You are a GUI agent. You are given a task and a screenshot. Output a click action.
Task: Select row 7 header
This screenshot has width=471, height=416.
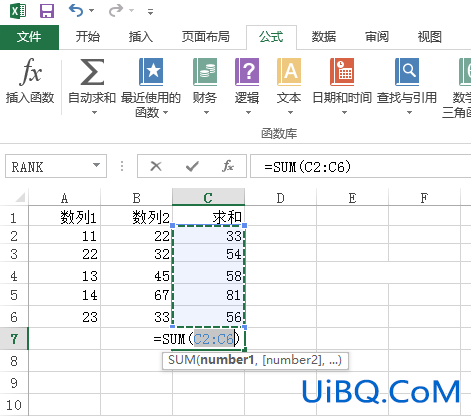coord(14,339)
